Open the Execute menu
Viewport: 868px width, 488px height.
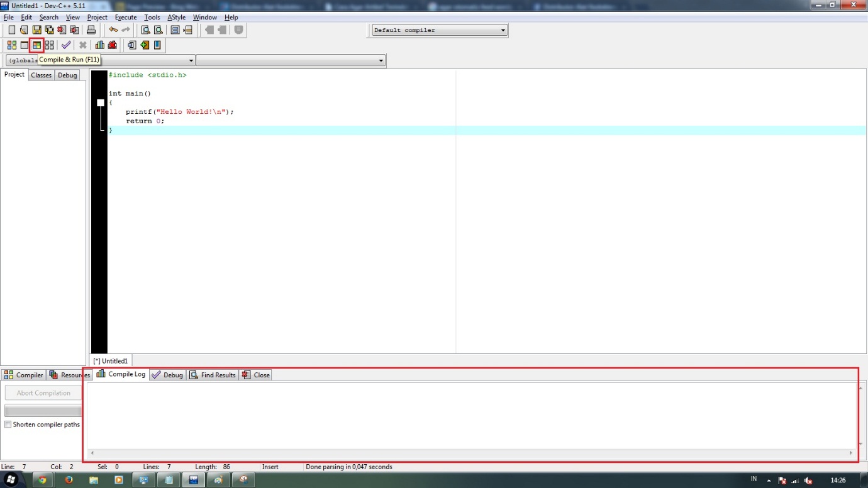(x=125, y=17)
